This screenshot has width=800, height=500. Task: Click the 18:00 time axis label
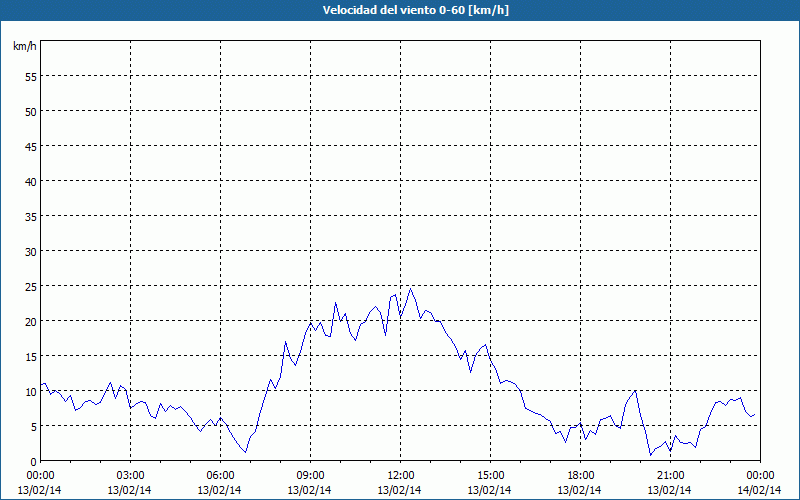click(x=581, y=475)
